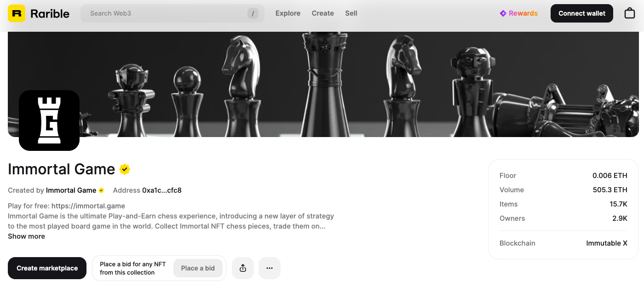Click the Floor label in stats
The width and height of the screenshot is (644, 287).
pyautogui.click(x=508, y=176)
